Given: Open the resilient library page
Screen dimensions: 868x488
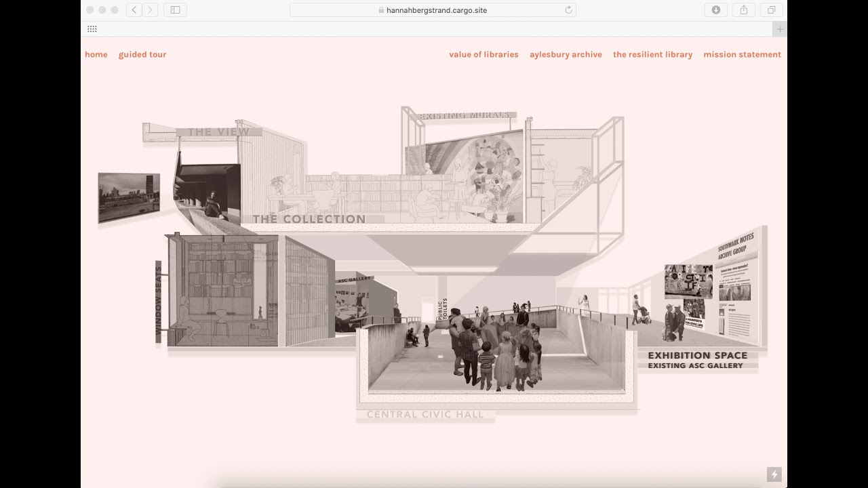Looking at the screenshot, I should (652, 54).
